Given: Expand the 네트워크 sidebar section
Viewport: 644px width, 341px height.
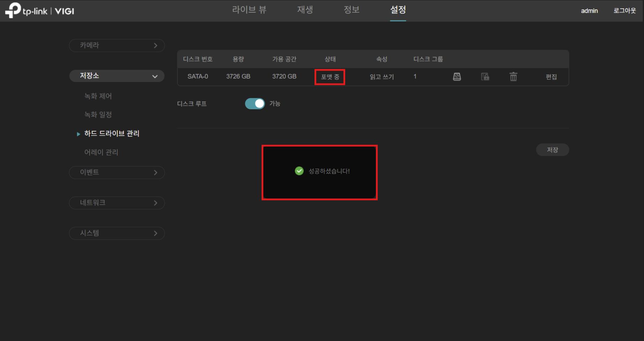Looking at the screenshot, I should coord(117,203).
